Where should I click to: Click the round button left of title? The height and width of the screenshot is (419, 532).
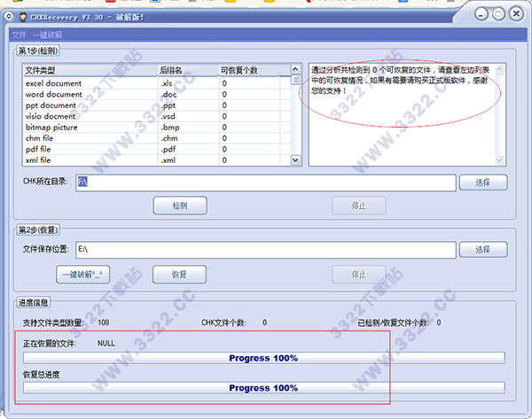pyautogui.click(x=9, y=16)
